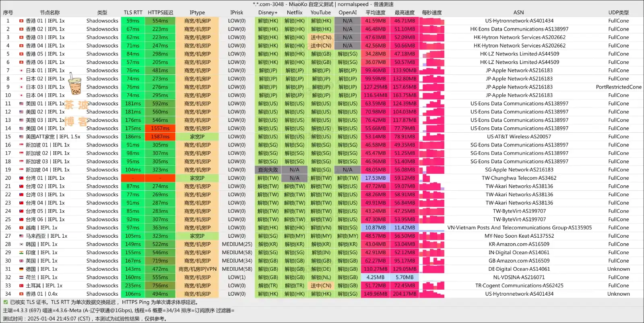Click the UK flag beside 英国
Image resolution: width=644 pixels, height=323 pixels.
[21, 261]
